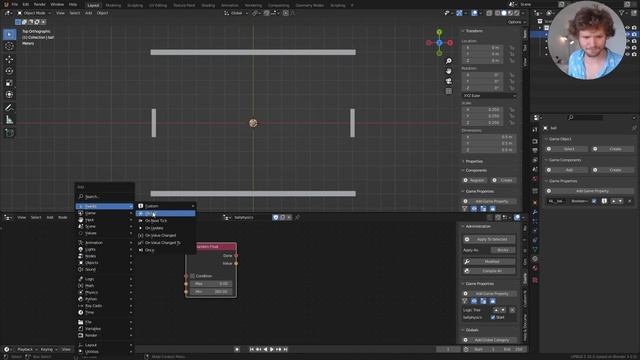Select the Move tool

[9, 59]
